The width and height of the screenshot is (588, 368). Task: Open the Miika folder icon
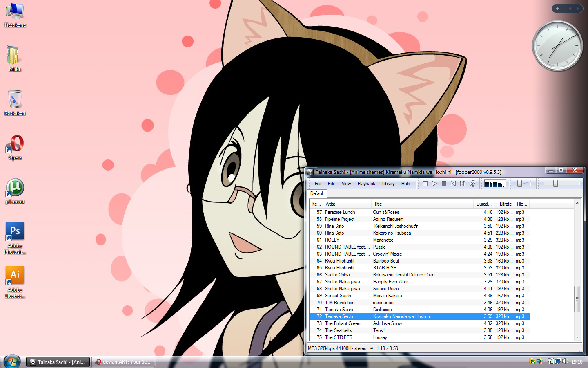(15, 58)
